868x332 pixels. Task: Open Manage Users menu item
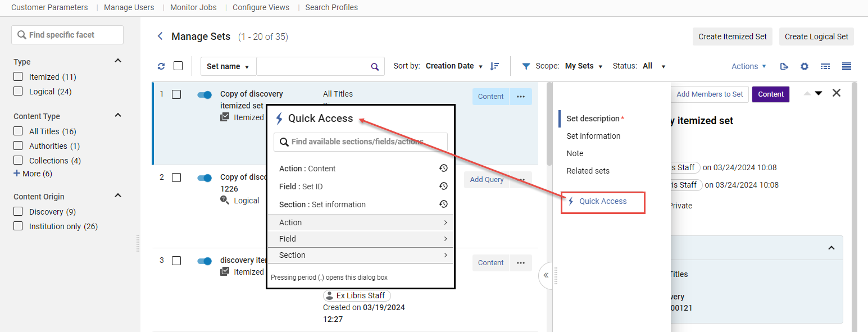[x=129, y=7]
